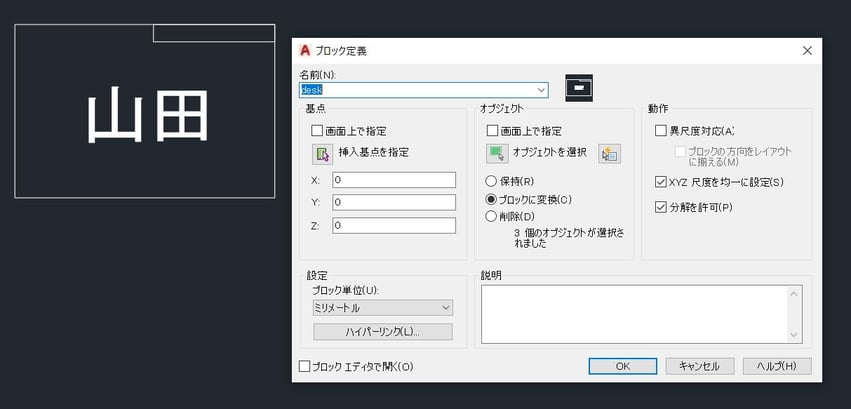Screen dimensions: 851x409
Task: Click inside the 説明 text area
Action: tap(635, 314)
